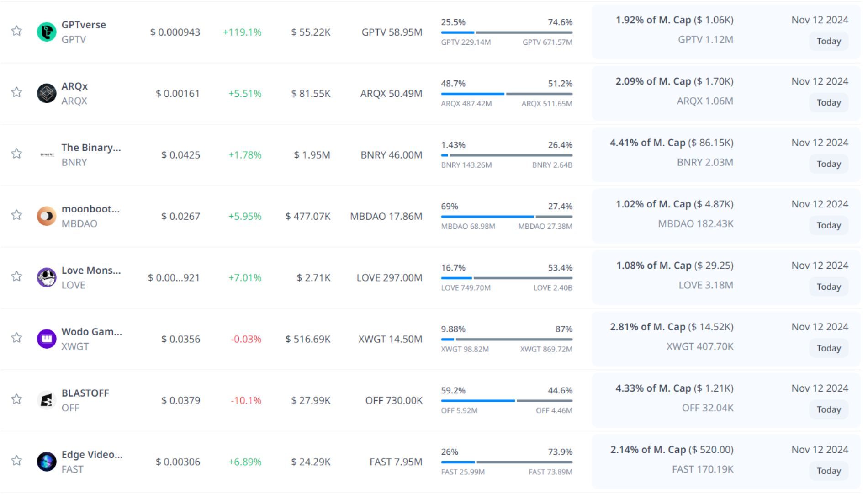The image size is (868, 494).
Task: Click the GPTverse token logo icon
Action: pyautogui.click(x=46, y=32)
